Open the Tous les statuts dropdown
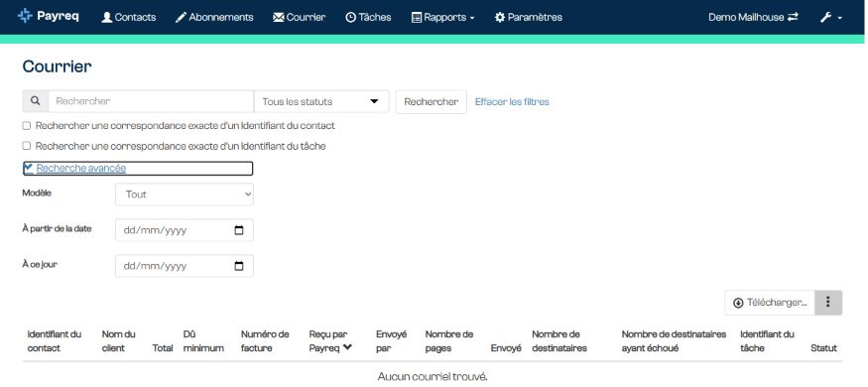 pyautogui.click(x=321, y=101)
